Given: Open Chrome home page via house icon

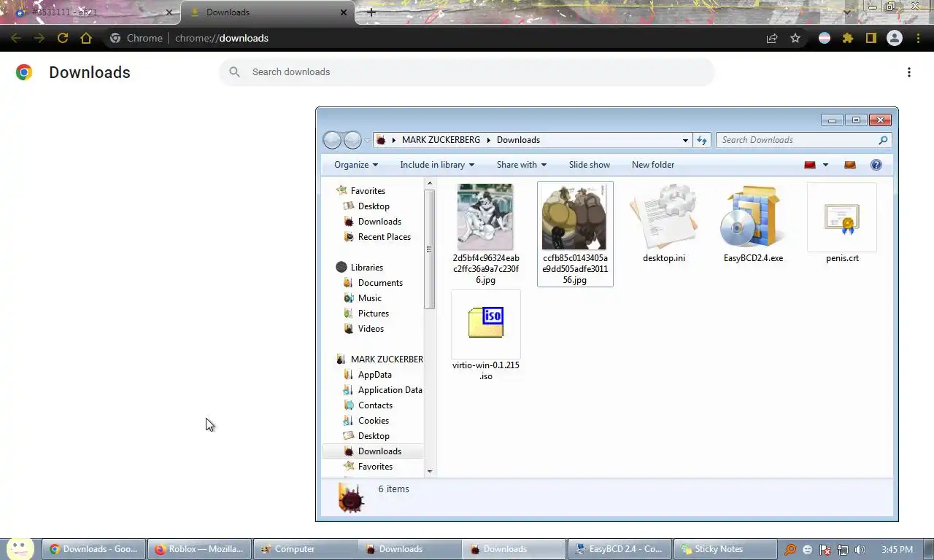Looking at the screenshot, I should [x=86, y=38].
